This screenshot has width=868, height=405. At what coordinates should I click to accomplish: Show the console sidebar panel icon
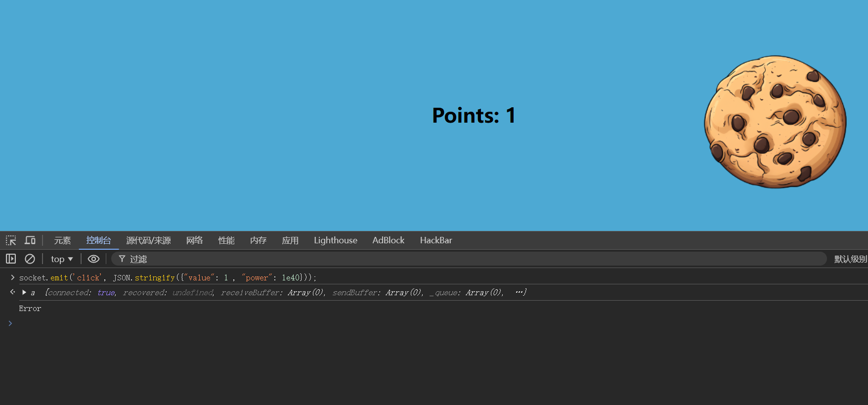coord(11,259)
